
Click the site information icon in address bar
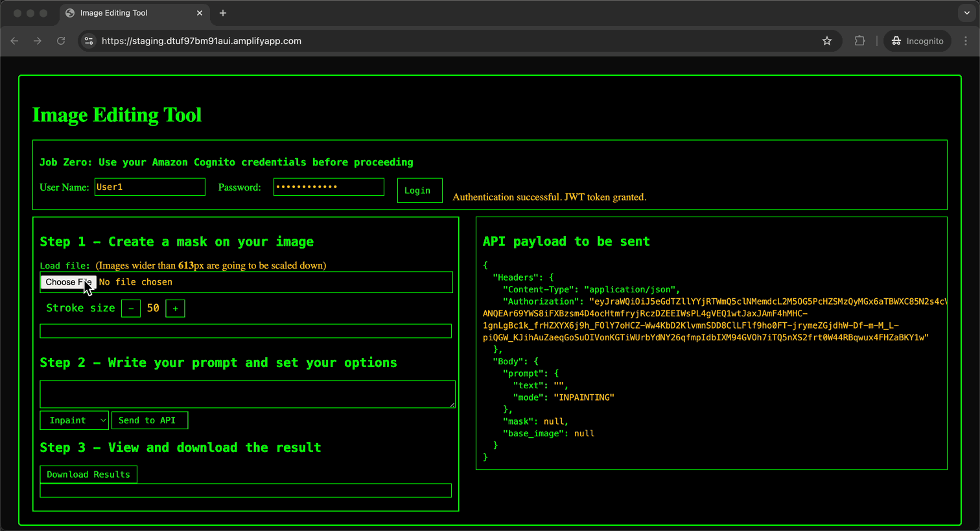88,40
